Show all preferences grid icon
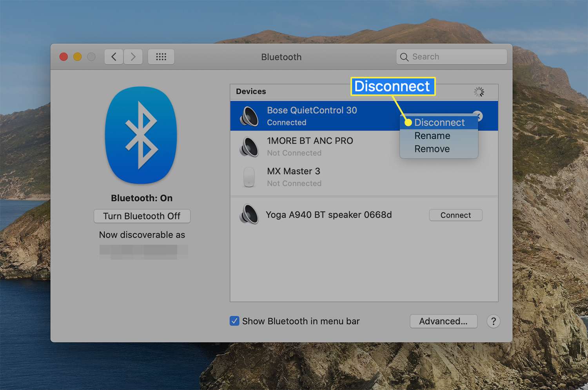 point(161,57)
